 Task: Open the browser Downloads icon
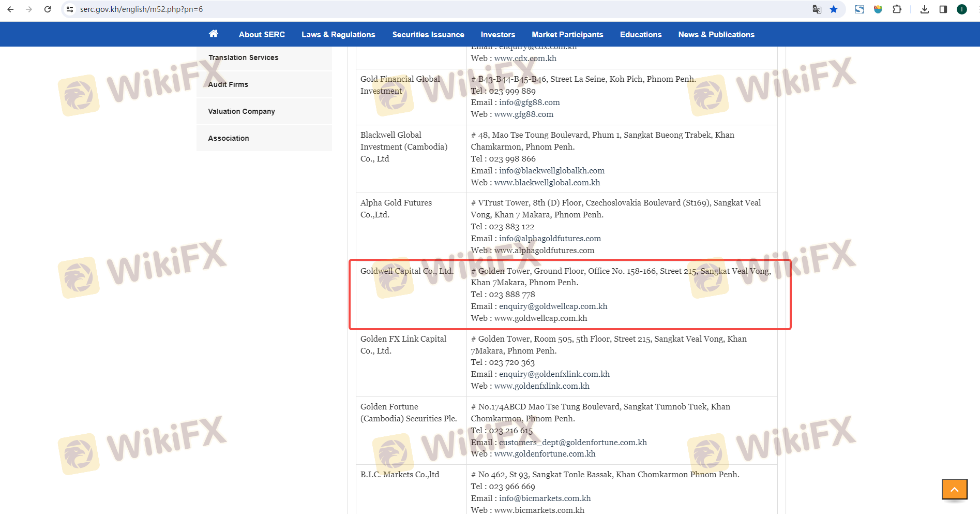925,9
